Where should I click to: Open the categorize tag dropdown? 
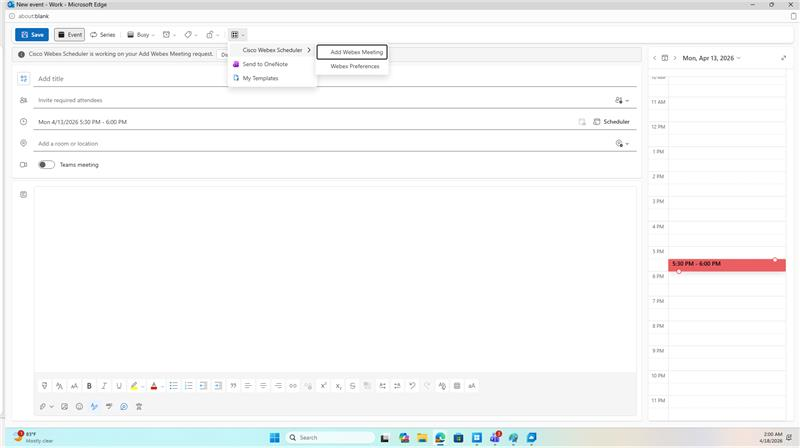190,35
